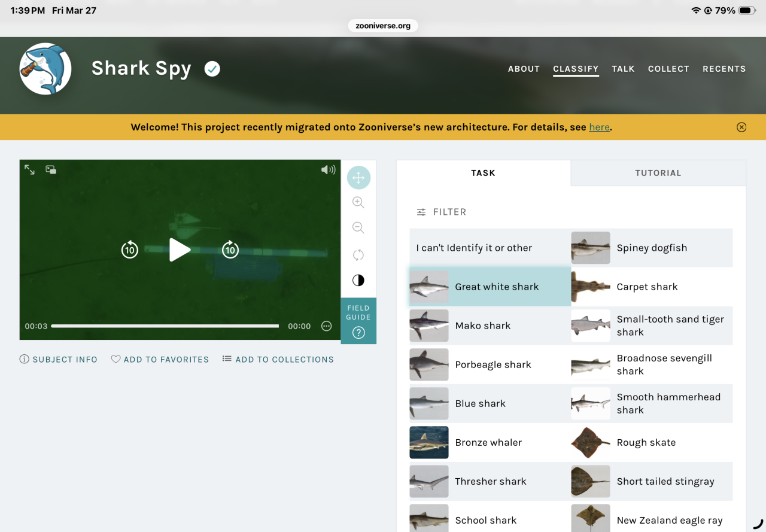Open the species Filter options
The height and width of the screenshot is (532, 766).
click(x=442, y=212)
